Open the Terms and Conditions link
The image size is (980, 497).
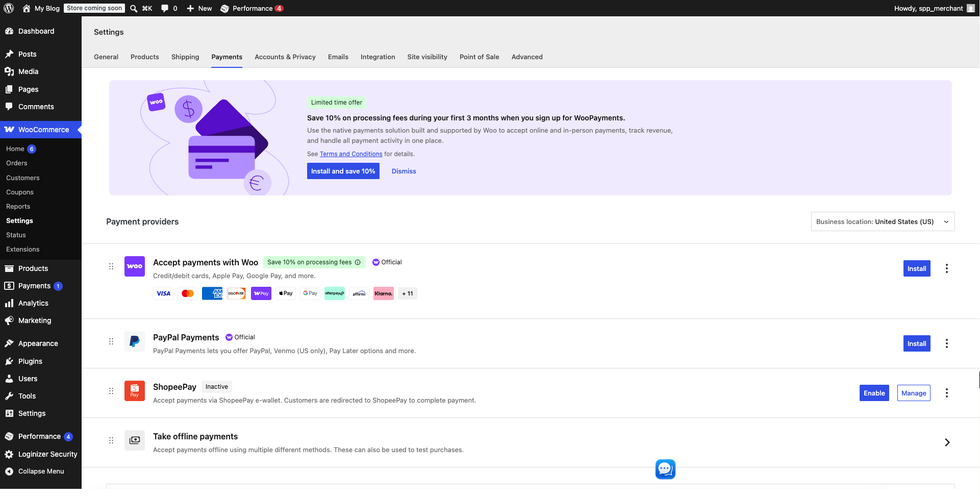[351, 154]
